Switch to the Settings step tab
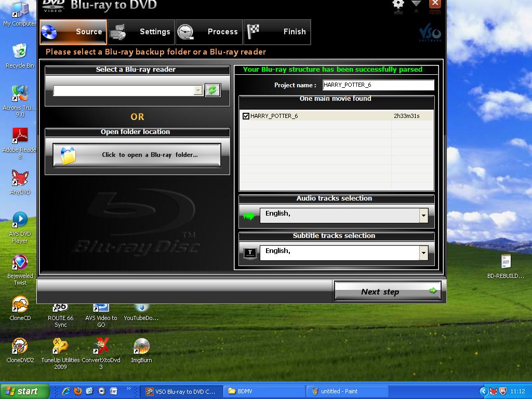Screen dimensions: 532x399 [x=141, y=32]
